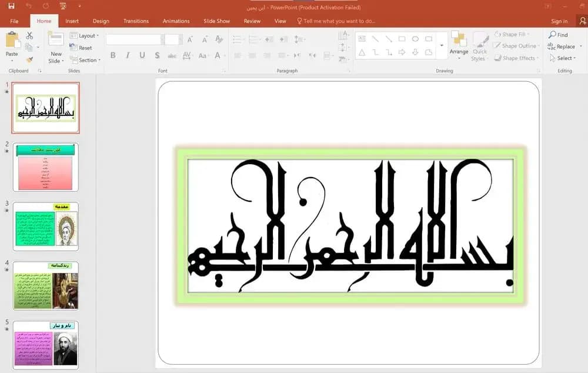The width and height of the screenshot is (588, 373).
Task: Increase font size with the larger A icon
Action: 190,39
